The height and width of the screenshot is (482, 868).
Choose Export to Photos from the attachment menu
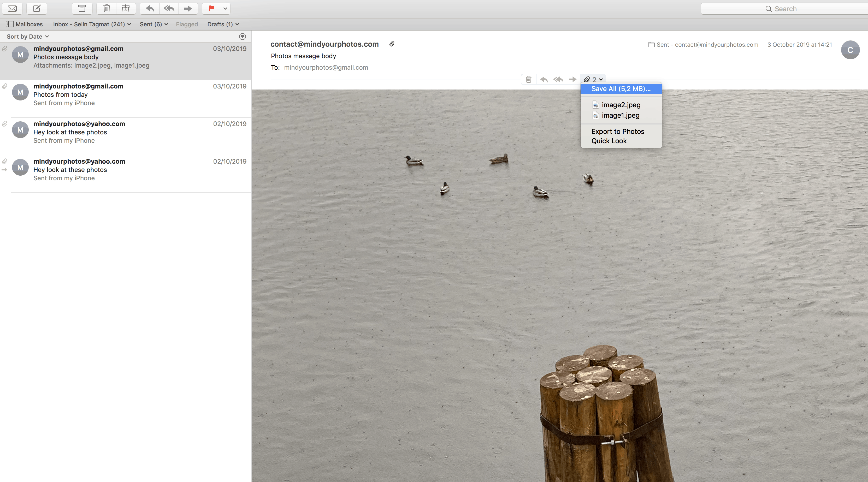click(x=618, y=131)
